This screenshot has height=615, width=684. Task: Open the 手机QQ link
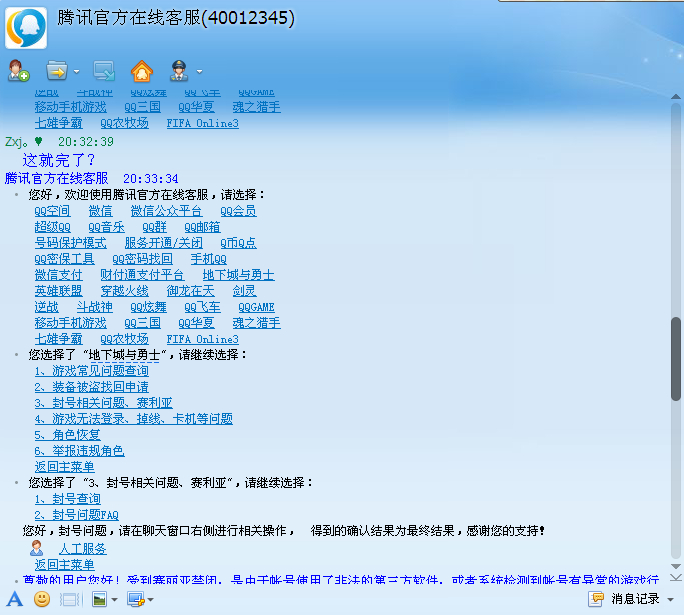[209, 259]
